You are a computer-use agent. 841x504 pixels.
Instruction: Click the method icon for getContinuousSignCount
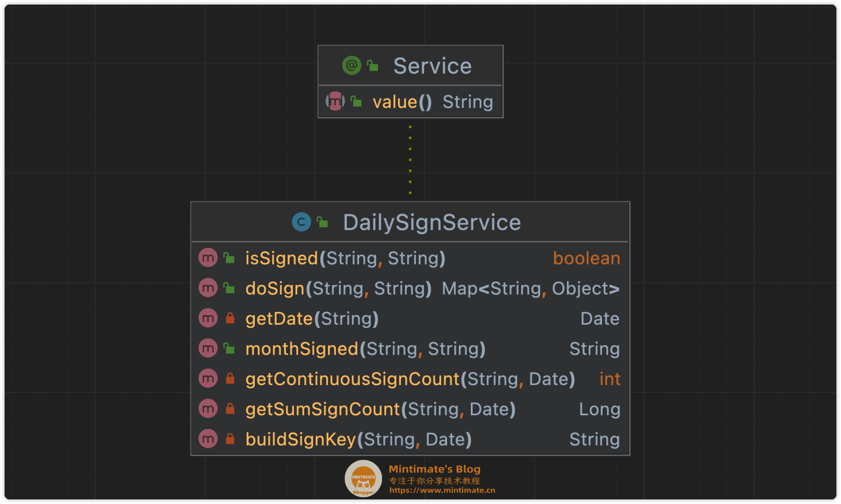point(208,378)
